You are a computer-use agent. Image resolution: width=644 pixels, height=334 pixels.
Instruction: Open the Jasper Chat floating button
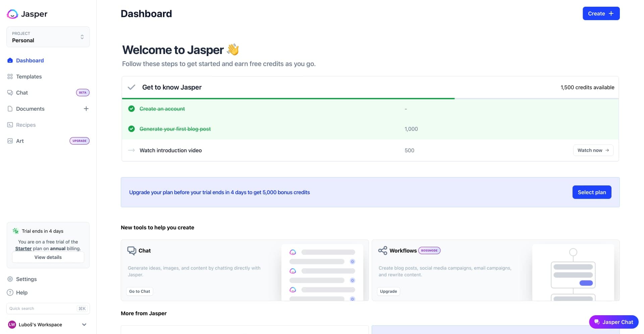point(613,322)
